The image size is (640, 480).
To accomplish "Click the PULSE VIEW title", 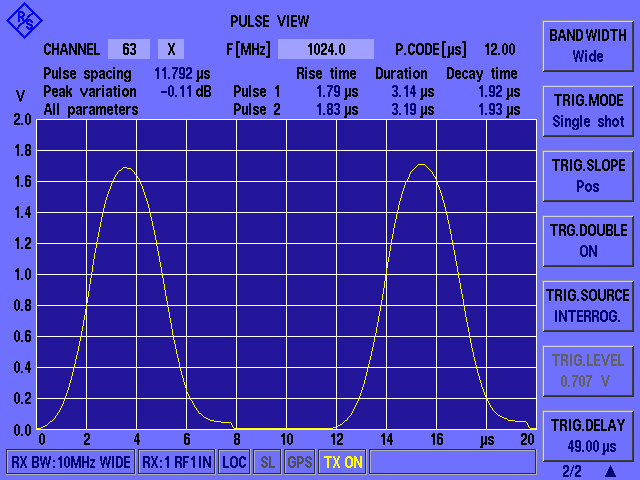I will click(269, 21).
